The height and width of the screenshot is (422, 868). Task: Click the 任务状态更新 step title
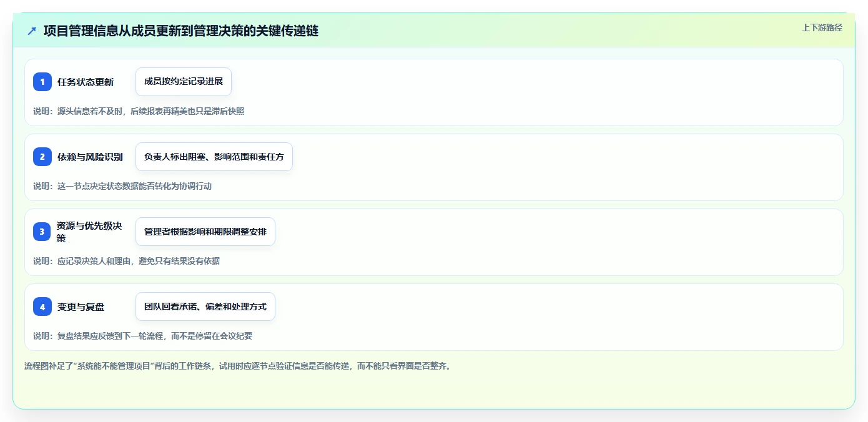click(x=86, y=82)
